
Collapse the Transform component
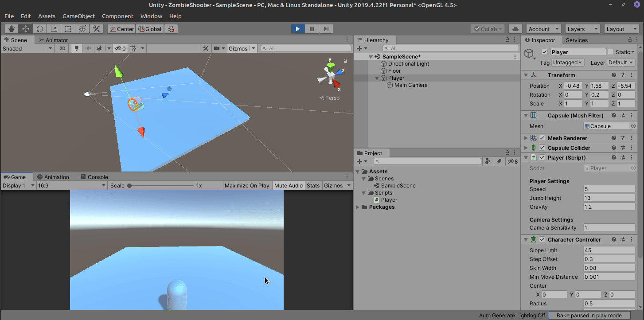pos(526,75)
